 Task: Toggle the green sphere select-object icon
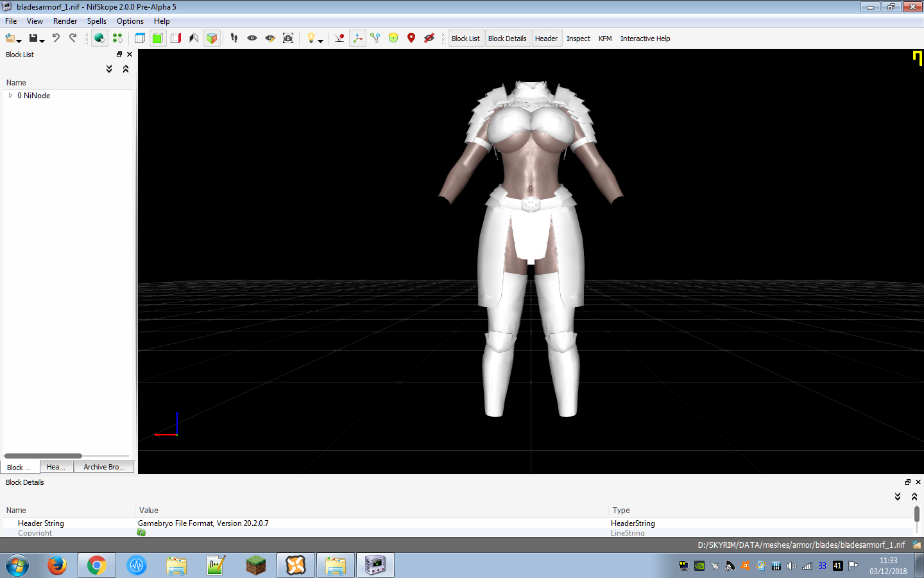pyautogui.click(x=99, y=39)
